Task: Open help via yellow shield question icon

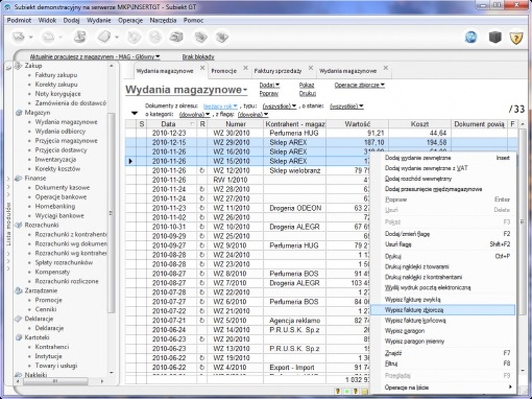Action: [x=516, y=37]
